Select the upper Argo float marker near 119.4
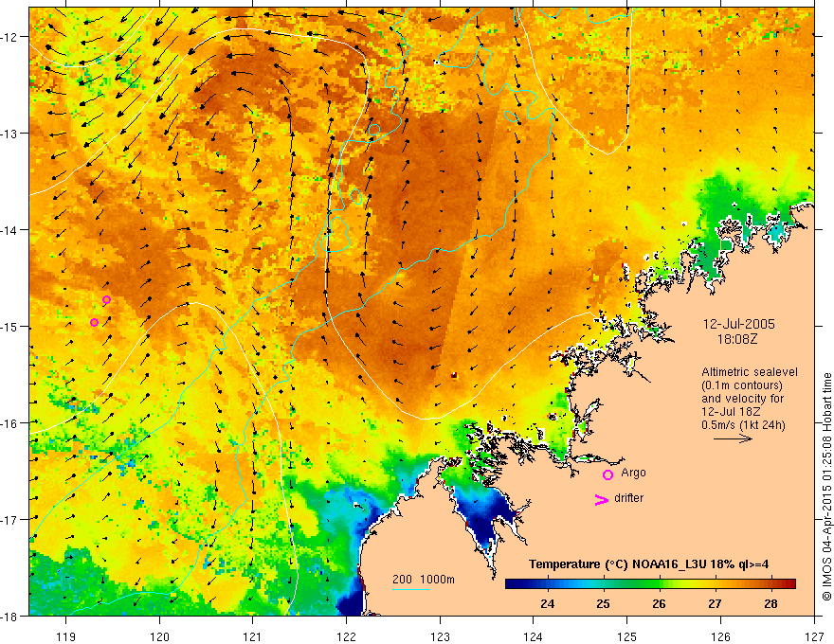The height and width of the screenshot is (644, 834). pyautogui.click(x=106, y=299)
